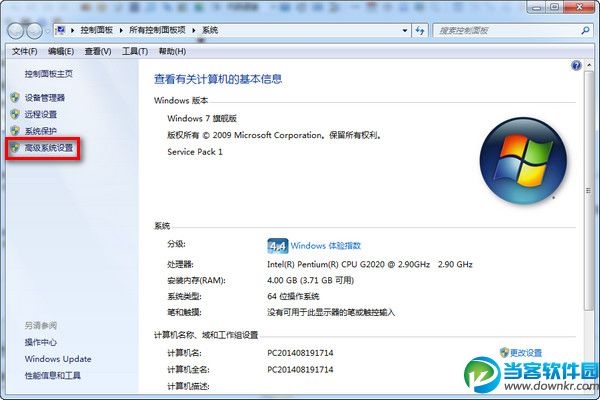This screenshot has height=400, width=600.
Task: Click the refresh button beside the address bar
Action: tap(420, 31)
